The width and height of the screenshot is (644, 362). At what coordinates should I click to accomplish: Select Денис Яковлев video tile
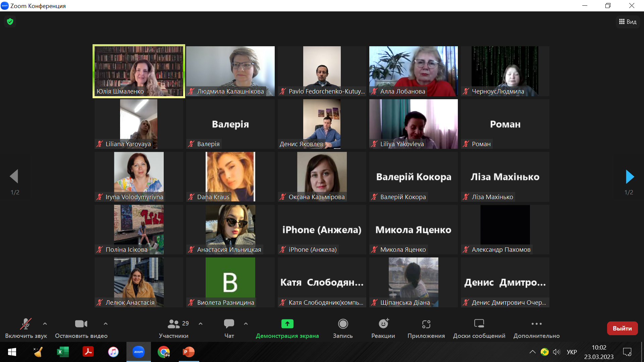(322, 124)
